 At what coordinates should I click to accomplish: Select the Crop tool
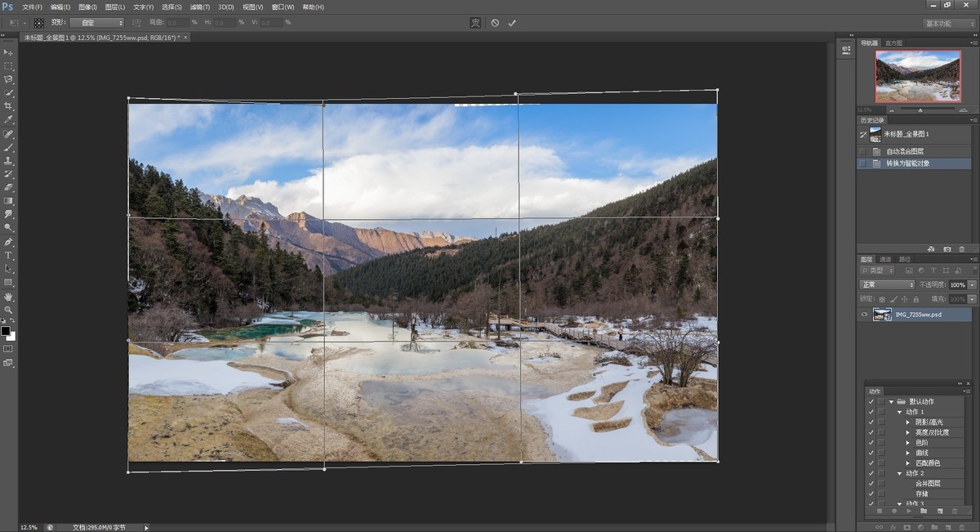coord(8,106)
